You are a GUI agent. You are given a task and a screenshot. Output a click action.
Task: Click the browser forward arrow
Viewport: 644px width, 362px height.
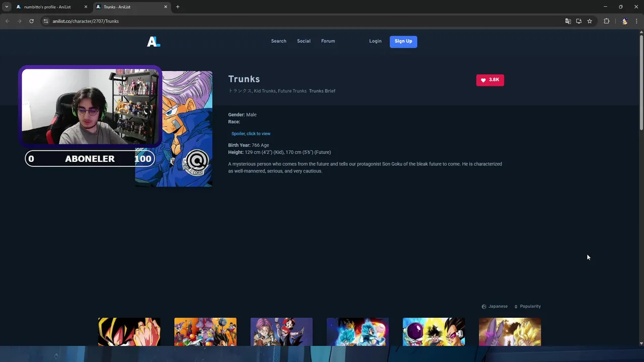(19, 21)
